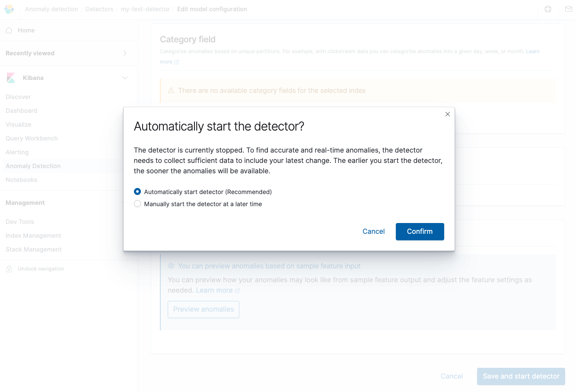Click the Elastic logo in top bar
This screenshot has width=576, height=392.
[x=9, y=9]
